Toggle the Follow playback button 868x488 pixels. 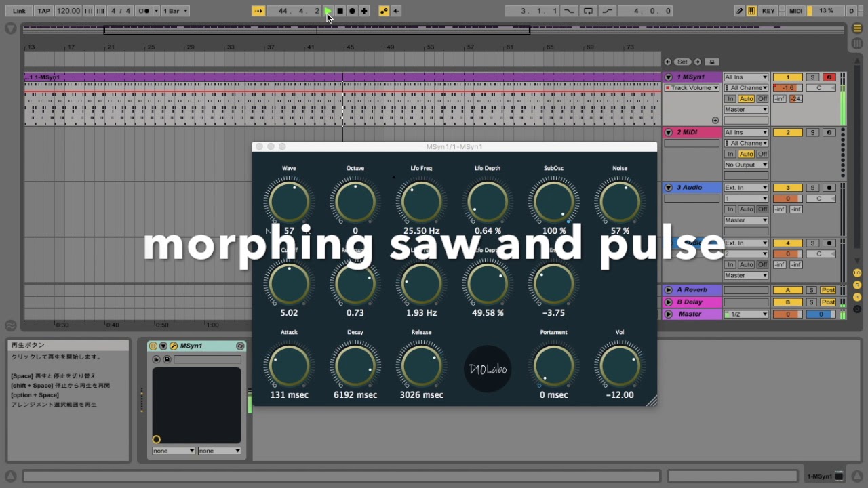(x=258, y=11)
